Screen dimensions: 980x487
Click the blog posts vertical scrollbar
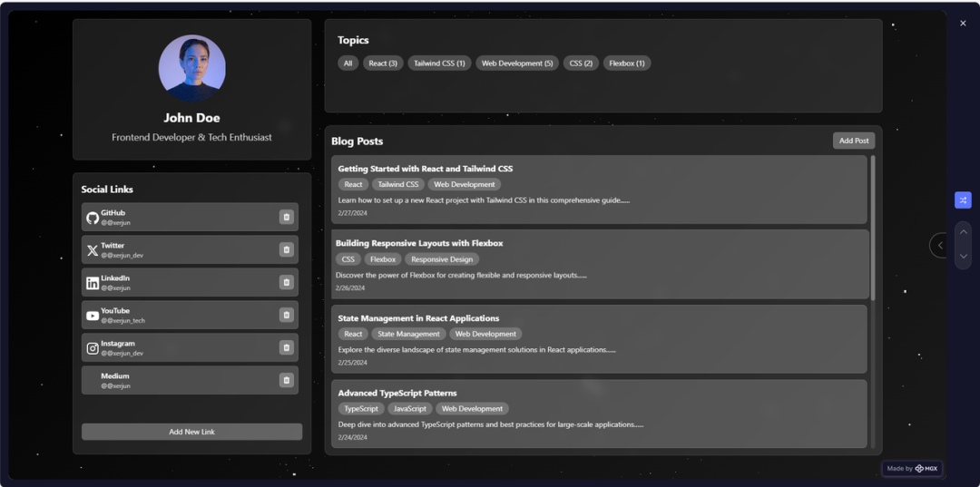[873, 227]
